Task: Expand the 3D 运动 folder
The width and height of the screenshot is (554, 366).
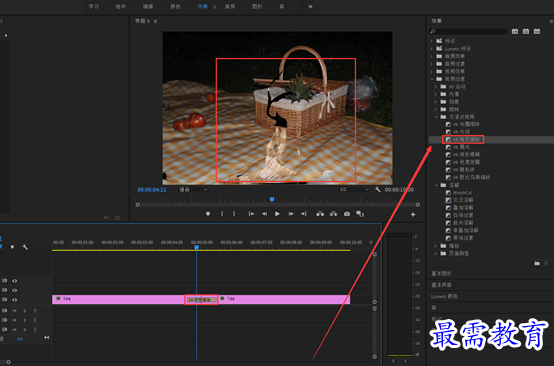Action: 436,87
